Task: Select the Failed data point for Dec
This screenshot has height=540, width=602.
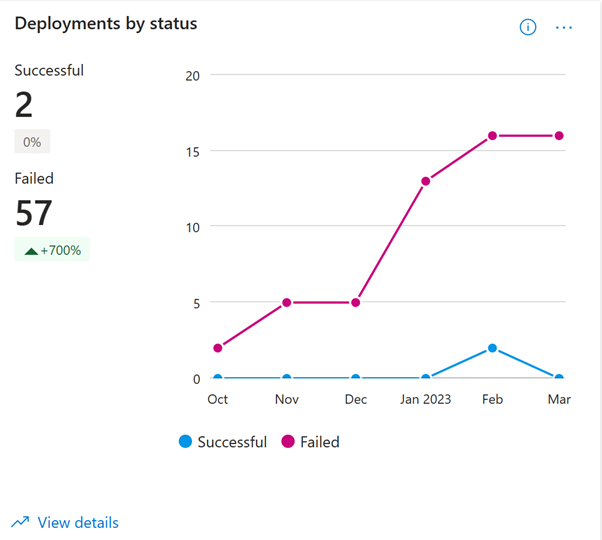Action: [356, 303]
